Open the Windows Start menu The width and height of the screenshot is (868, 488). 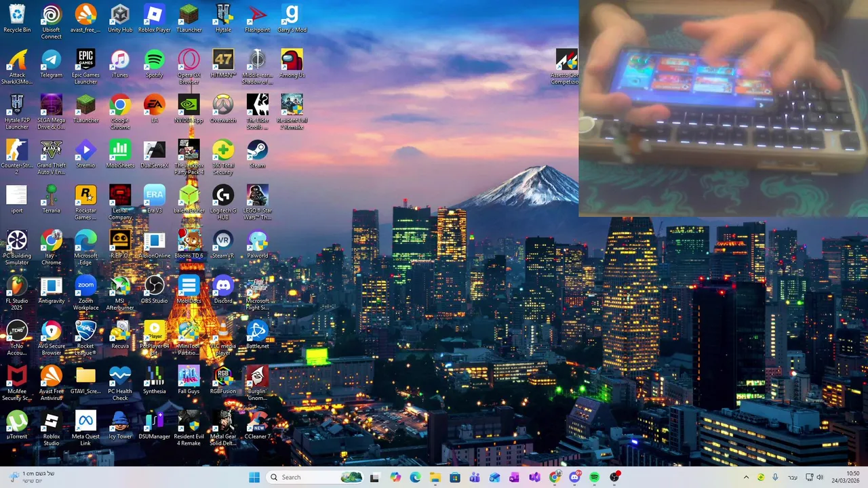[254, 477]
